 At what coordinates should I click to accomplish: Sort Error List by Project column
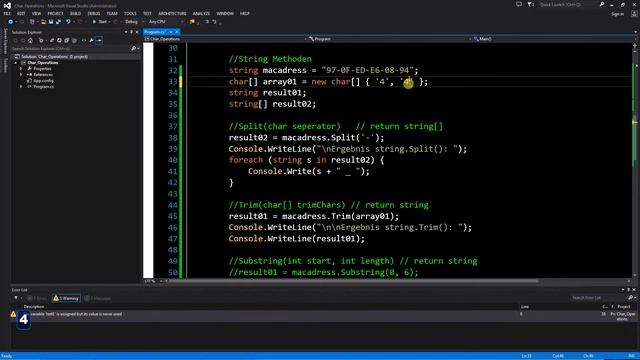pyautogui.click(x=624, y=307)
